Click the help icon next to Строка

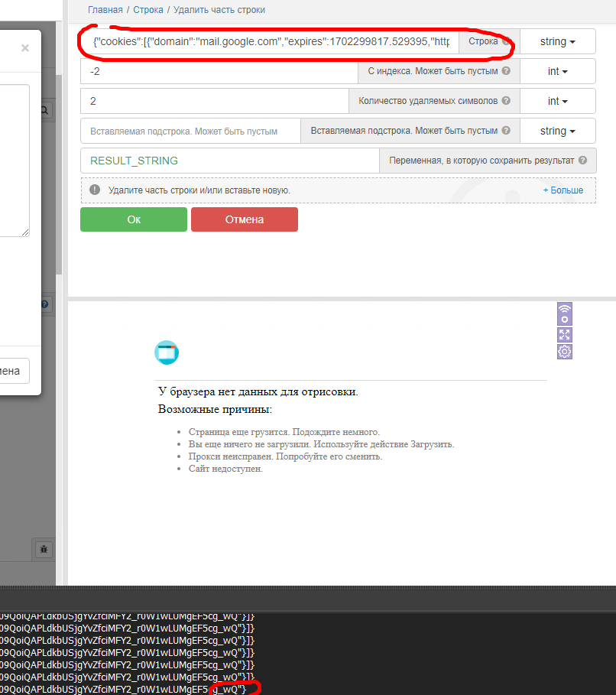[506, 42]
